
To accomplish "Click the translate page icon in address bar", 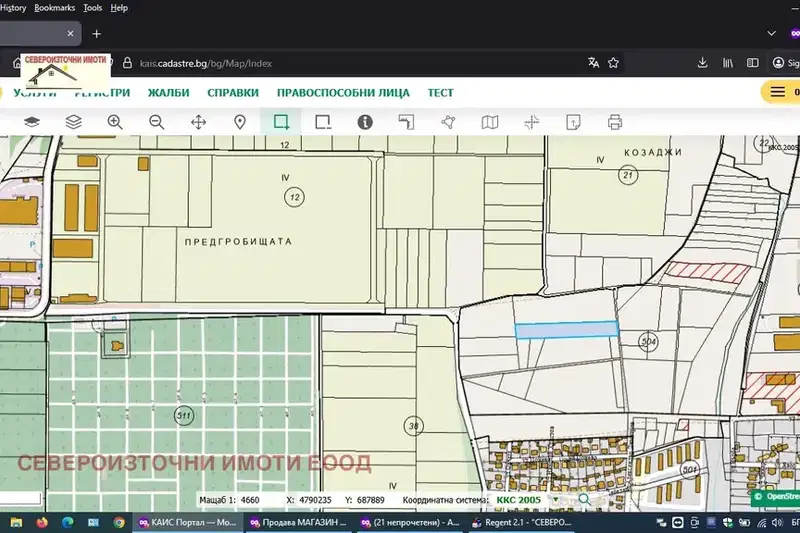I will click(593, 63).
